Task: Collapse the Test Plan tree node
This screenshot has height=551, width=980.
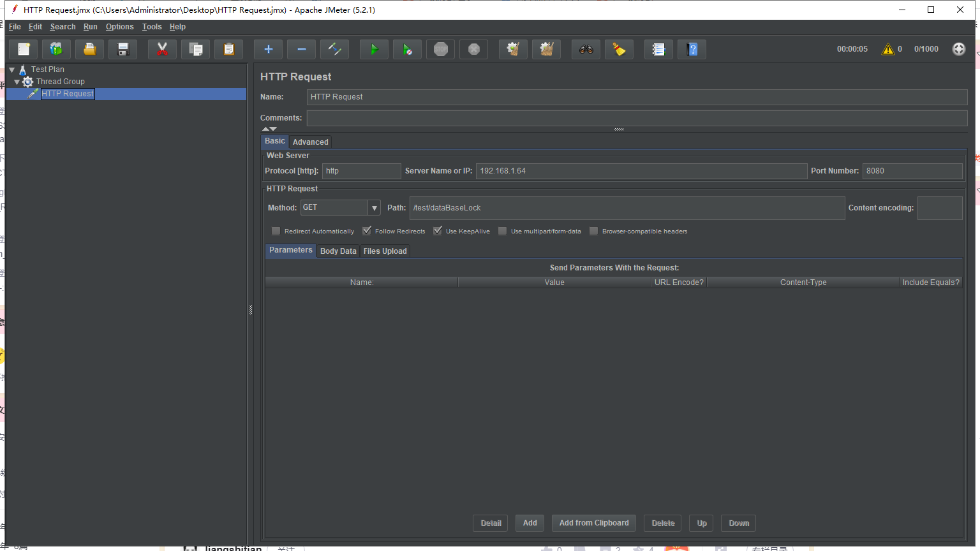Action: (12, 70)
